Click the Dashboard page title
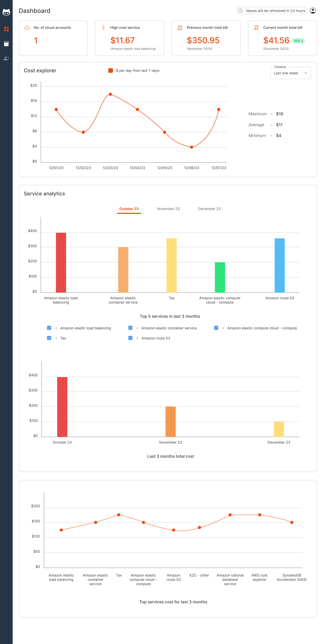324x644 pixels. (35, 11)
